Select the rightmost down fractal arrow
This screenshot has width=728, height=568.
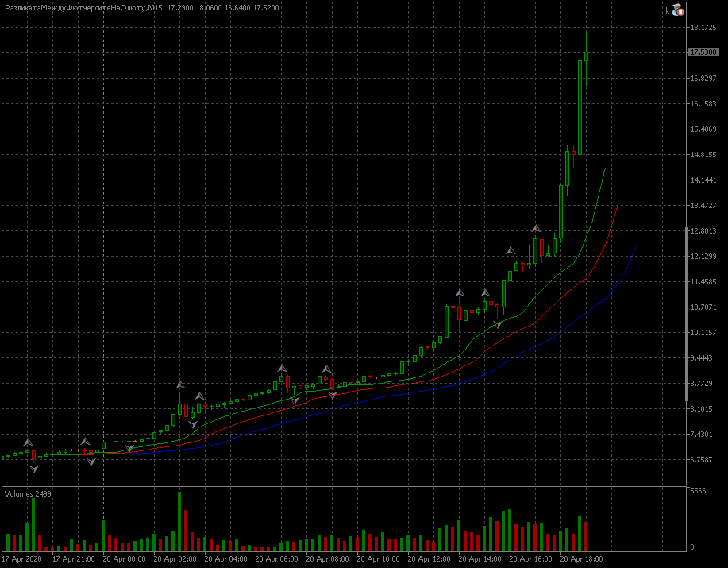tap(498, 325)
